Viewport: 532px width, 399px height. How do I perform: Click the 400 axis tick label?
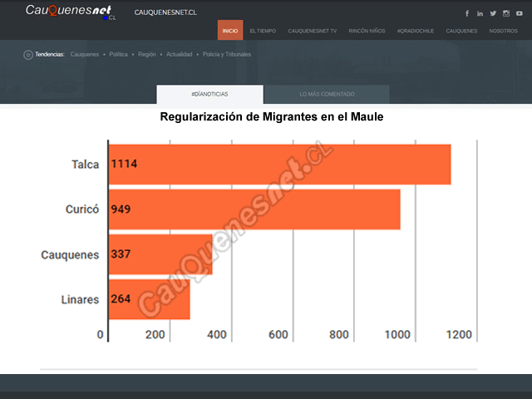pyautogui.click(x=217, y=335)
